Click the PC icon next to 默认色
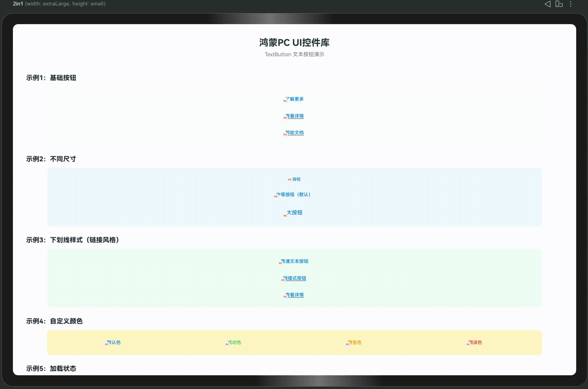Viewport: 588px width, 389px height. (x=107, y=344)
